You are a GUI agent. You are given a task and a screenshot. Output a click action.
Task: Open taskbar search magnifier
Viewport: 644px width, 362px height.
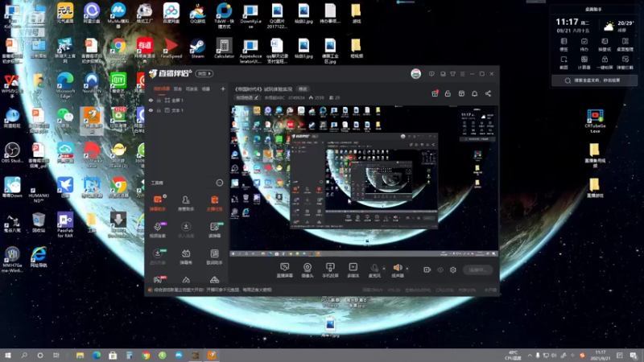[24, 355]
